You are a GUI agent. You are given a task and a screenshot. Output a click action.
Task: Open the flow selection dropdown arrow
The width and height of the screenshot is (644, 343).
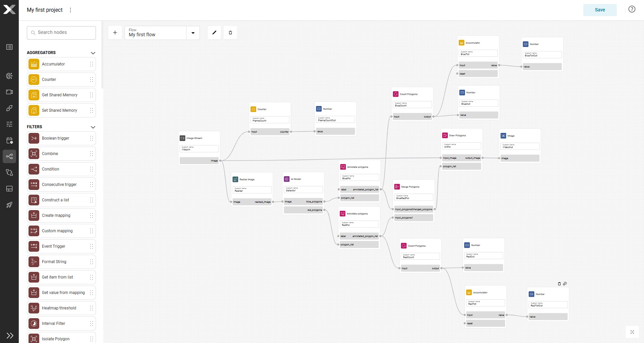193,33
